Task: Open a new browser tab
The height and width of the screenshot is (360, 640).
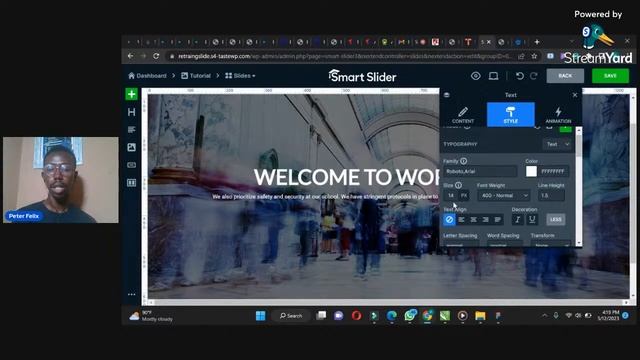Action: point(537,42)
